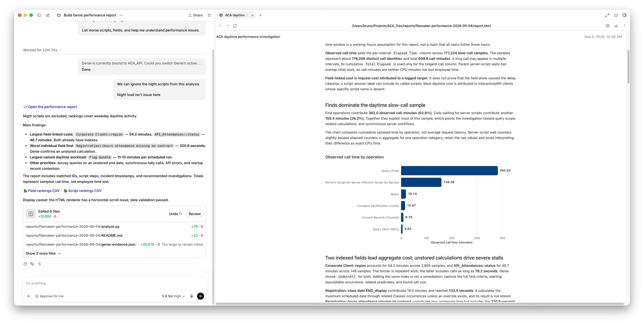Open the 5.6 Sol High model dropdown
This screenshot has height=324, width=644.
point(173,296)
